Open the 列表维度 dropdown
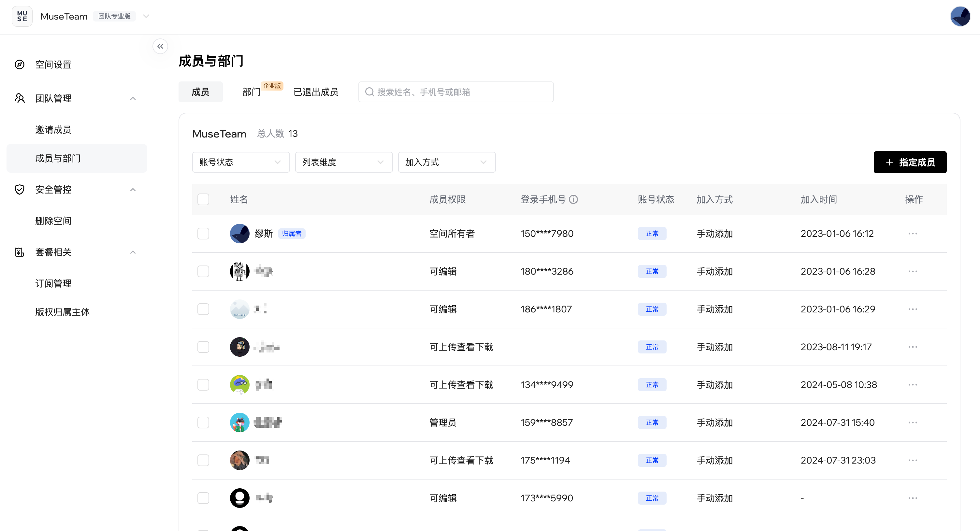Screen dimensions: 980x531 point(343,163)
